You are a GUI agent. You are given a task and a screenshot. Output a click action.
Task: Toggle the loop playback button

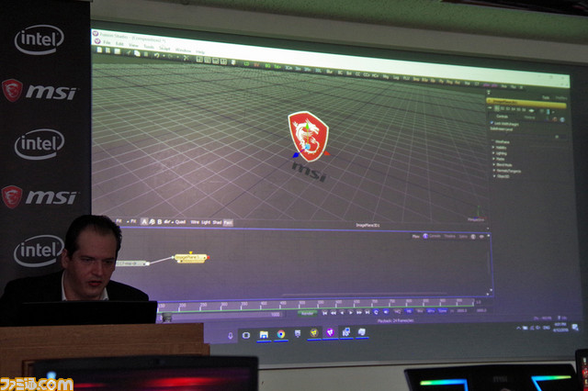pos(376,312)
